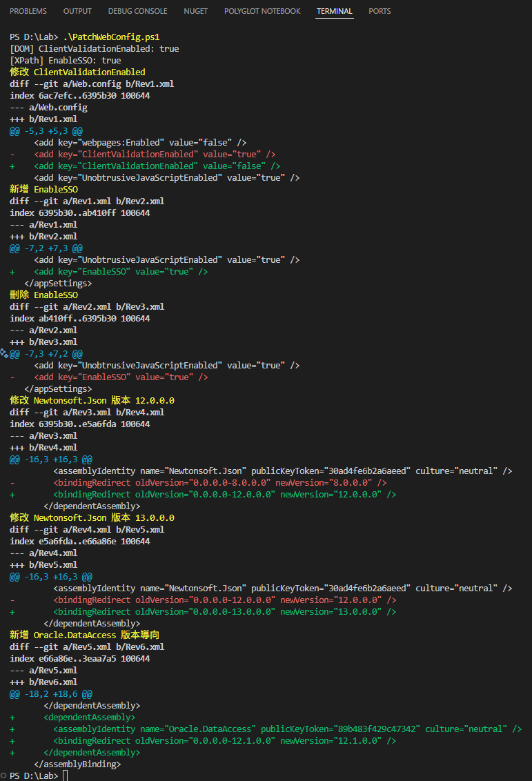This screenshot has height=781, width=532.
Task: Click the sparkle icon in the terminal gutter
Action: (x=4, y=353)
